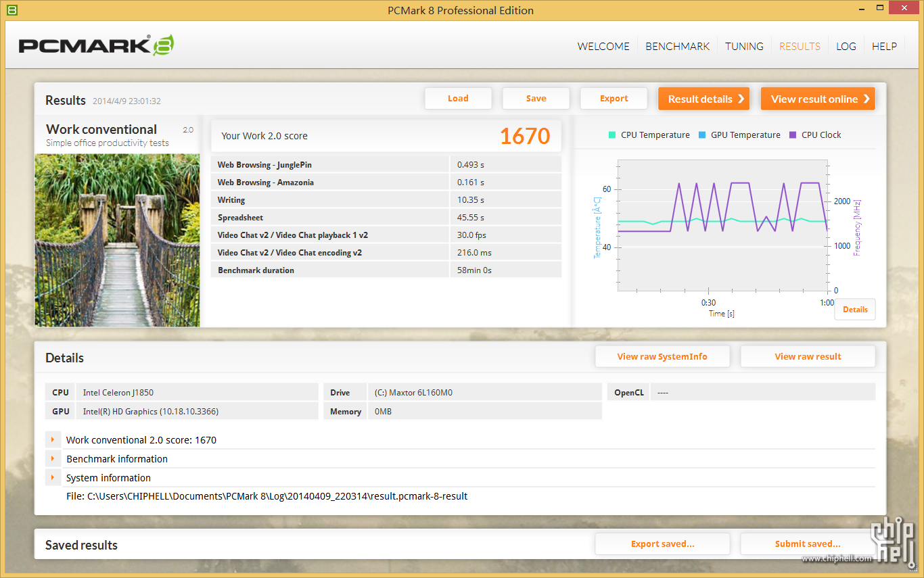
Task: Click the 45.55 s spreadsheet value
Action: (x=471, y=218)
